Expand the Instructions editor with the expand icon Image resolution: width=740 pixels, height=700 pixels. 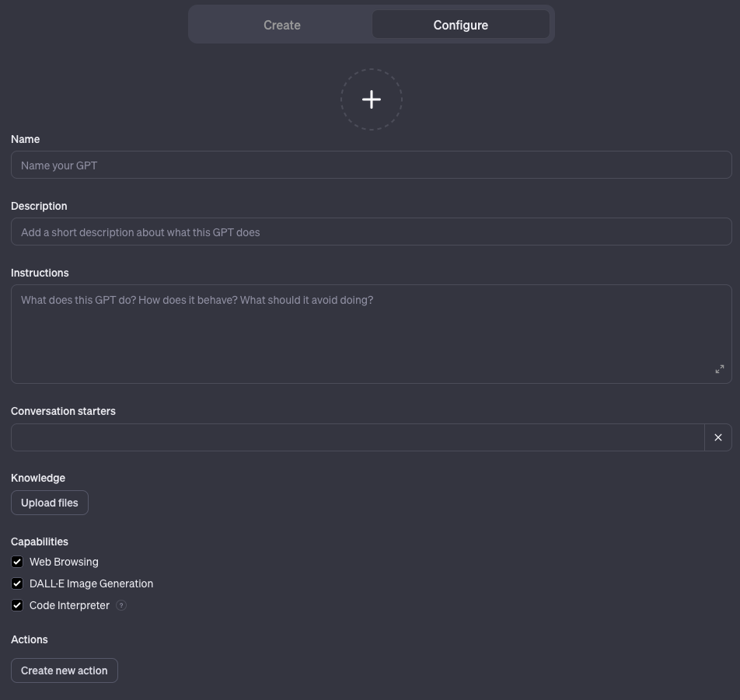719,369
